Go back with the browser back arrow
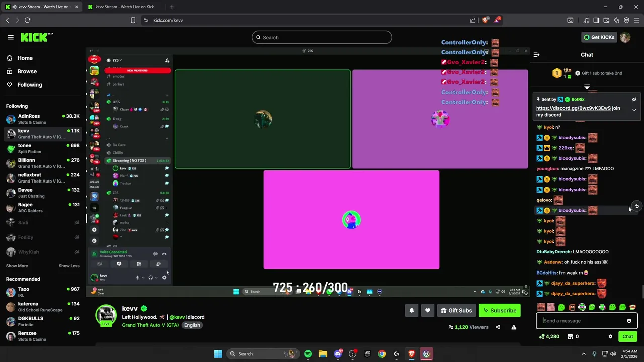This screenshot has width=644, height=362. pos(7,20)
